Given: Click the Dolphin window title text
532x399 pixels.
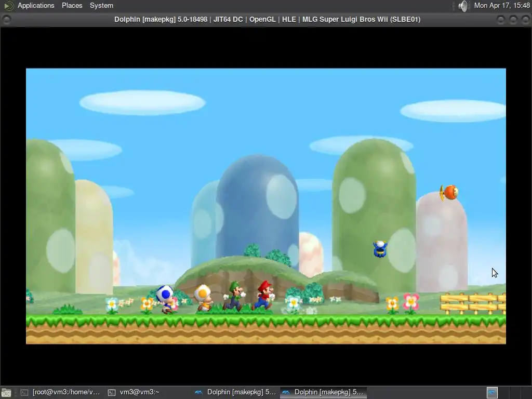Looking at the screenshot, I should [x=268, y=19].
